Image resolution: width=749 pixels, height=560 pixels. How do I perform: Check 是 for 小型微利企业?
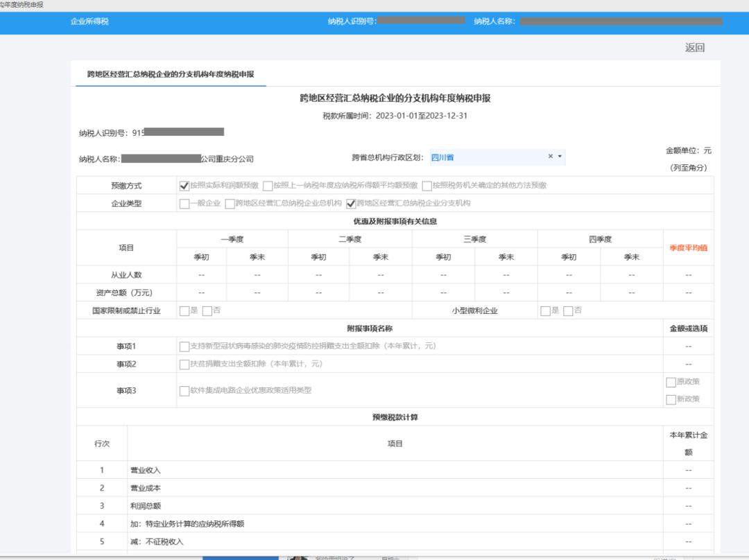546,310
